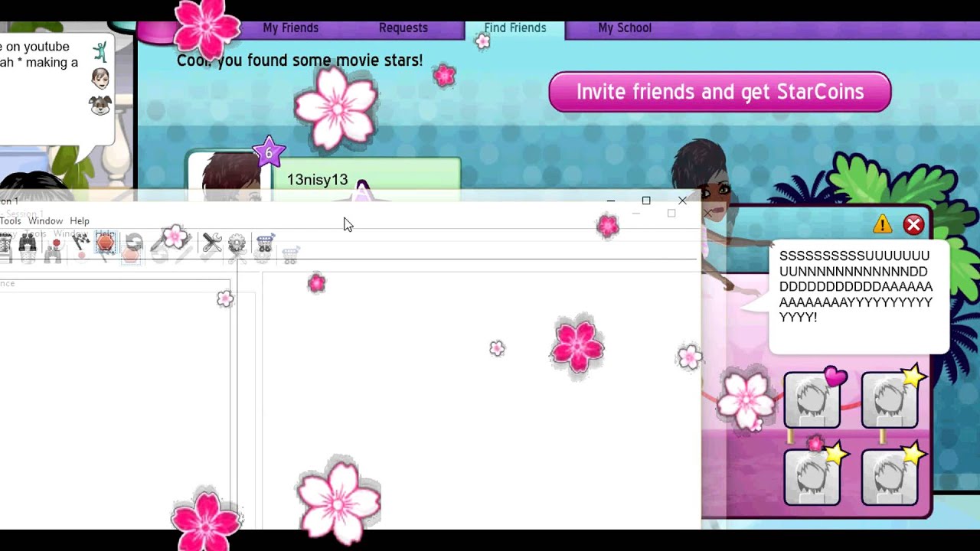
Task: Click the yellow warning triangle icon
Action: click(x=883, y=224)
